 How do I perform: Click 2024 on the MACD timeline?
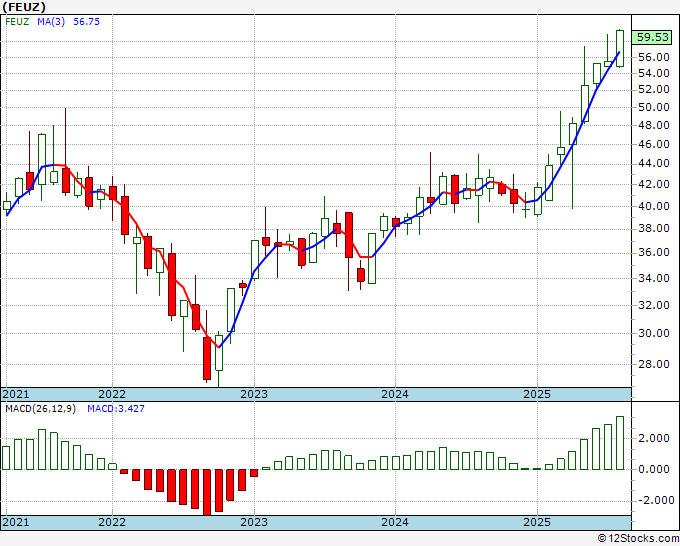(x=395, y=522)
